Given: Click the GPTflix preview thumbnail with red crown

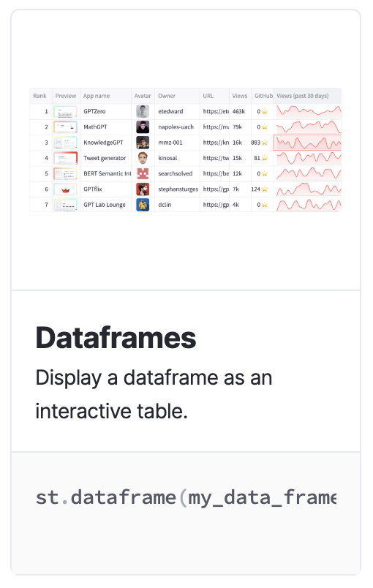Looking at the screenshot, I should 66,189.
